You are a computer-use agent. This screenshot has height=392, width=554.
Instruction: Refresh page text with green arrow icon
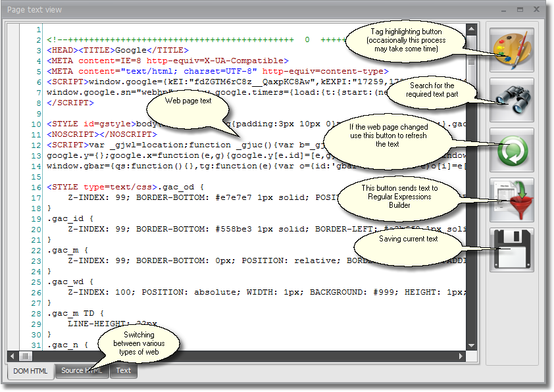[x=512, y=150]
